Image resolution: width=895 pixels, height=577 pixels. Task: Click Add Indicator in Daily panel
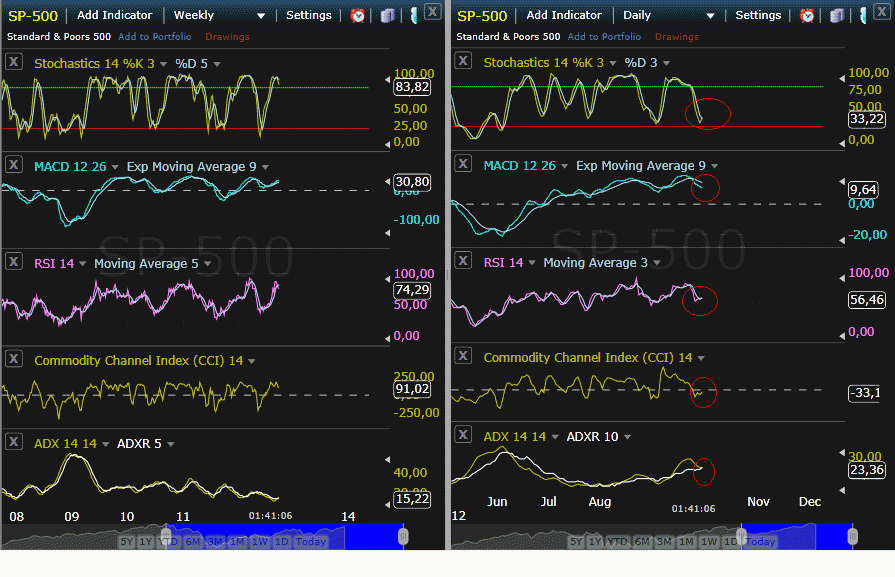564,15
